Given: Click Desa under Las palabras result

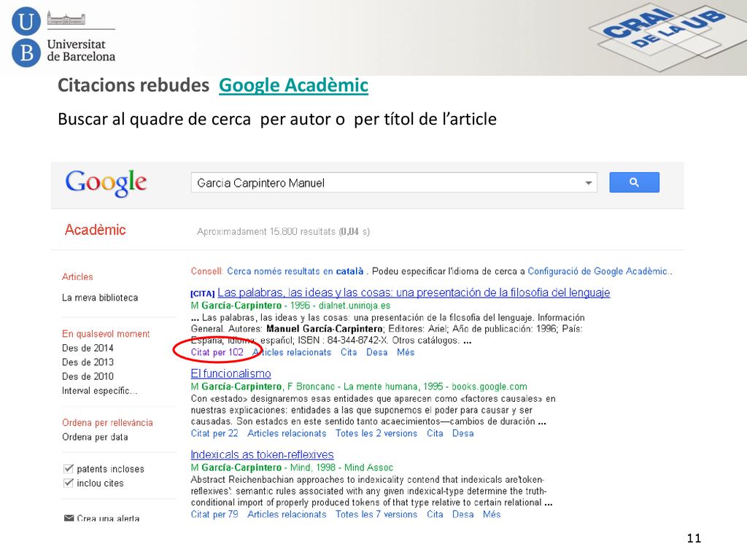Looking at the screenshot, I should point(377,352).
